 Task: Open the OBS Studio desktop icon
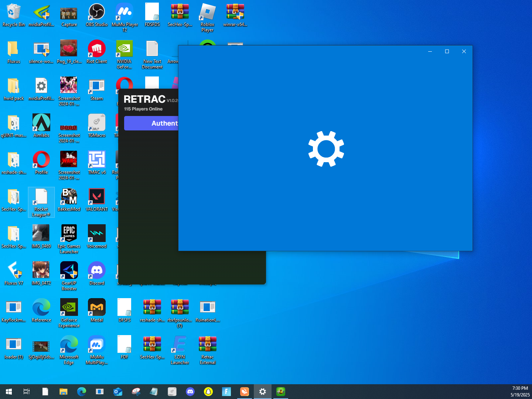point(96,15)
